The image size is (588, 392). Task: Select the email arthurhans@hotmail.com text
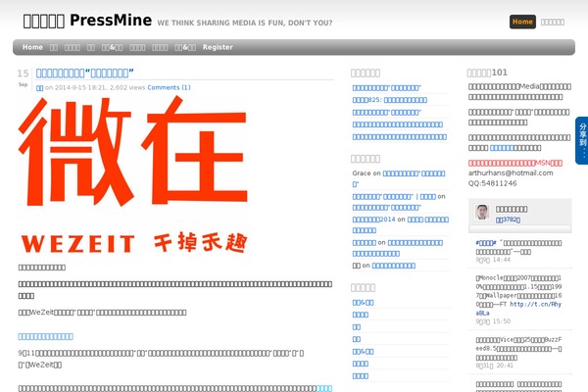[x=511, y=172]
